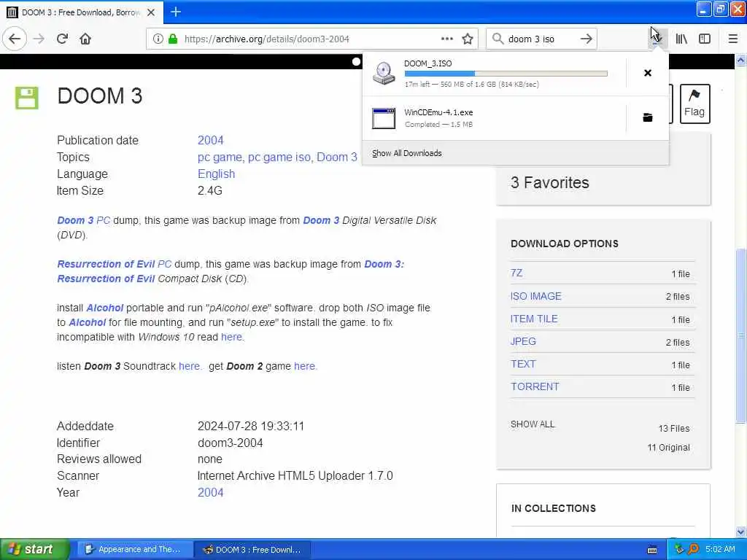Open containing folder for WinCDEmu-4.1.exe
747x560 pixels.
[648, 117]
